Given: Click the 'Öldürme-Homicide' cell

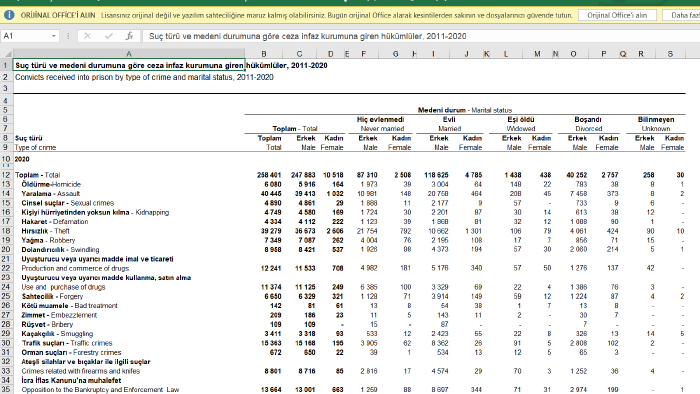Looking at the screenshot, I should pyautogui.click(x=51, y=184).
